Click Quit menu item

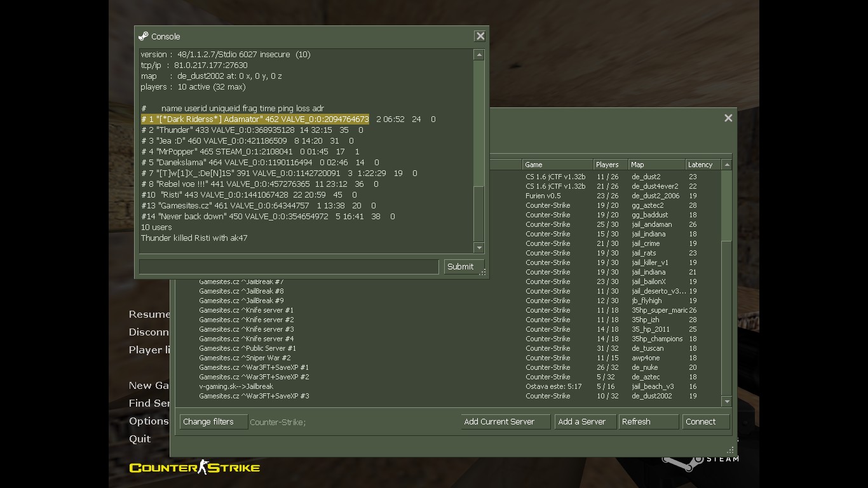point(140,439)
